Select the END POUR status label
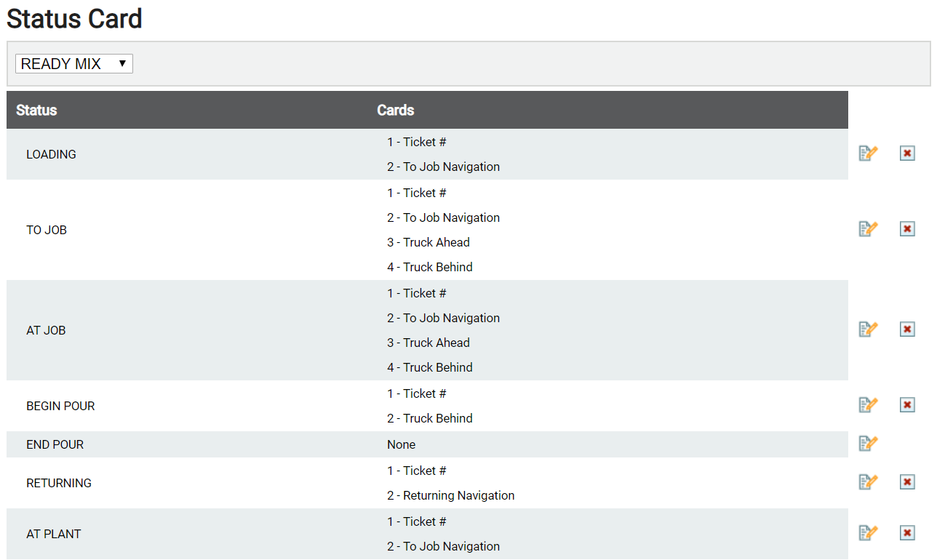This screenshot has height=560, width=937. (x=55, y=444)
